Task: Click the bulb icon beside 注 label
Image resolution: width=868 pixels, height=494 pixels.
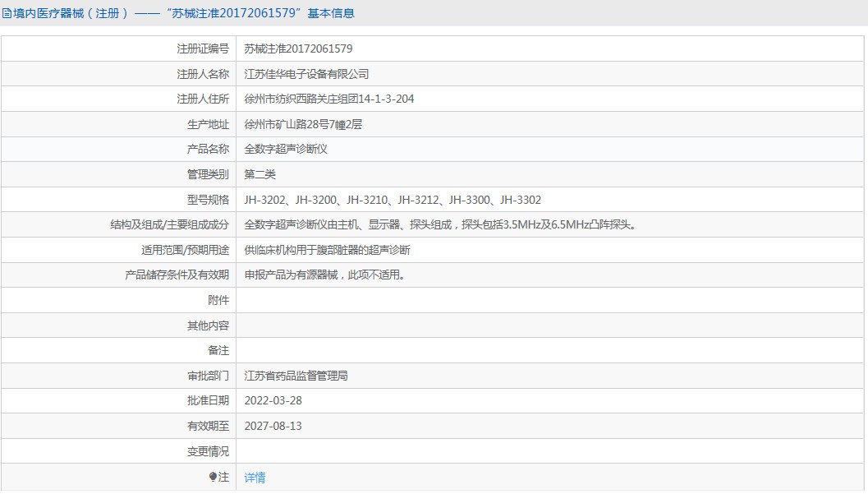Action: pyautogui.click(x=213, y=476)
